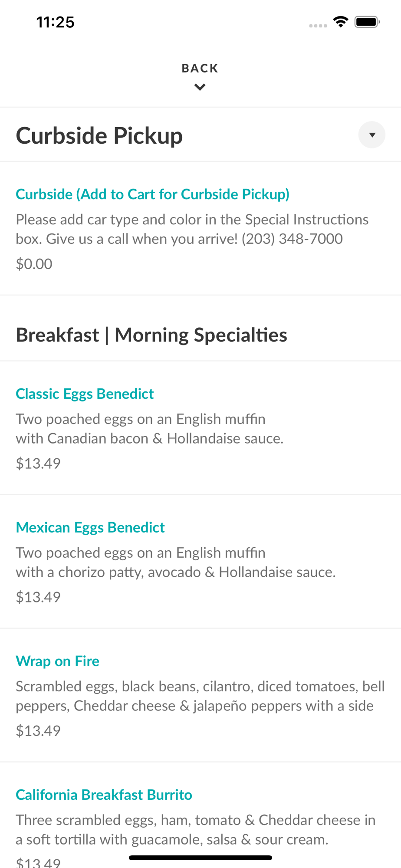Select the Curbside Pickup section heading
The image size is (401, 868).
(x=99, y=135)
